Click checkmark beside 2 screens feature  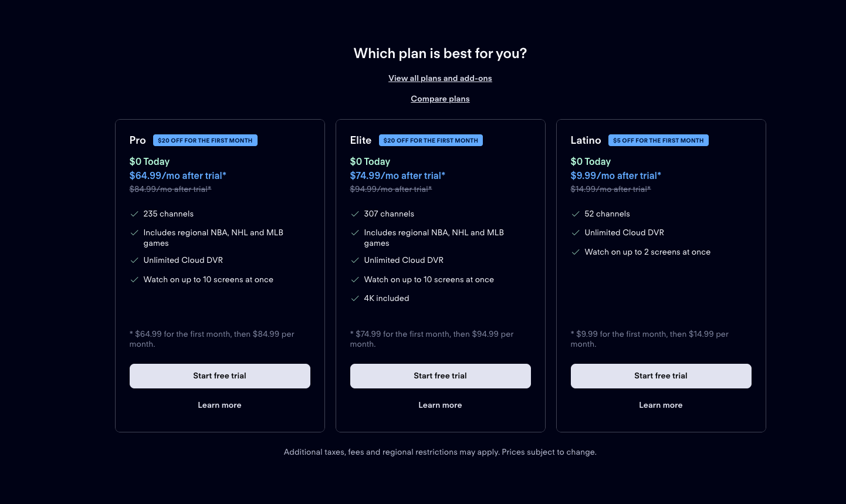576,252
